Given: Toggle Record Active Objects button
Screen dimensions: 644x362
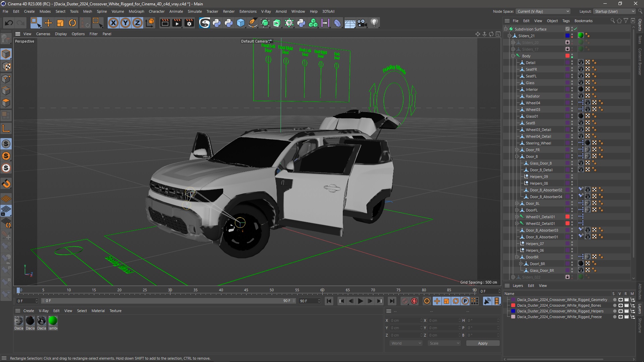Looking at the screenshot, I should (x=405, y=301).
